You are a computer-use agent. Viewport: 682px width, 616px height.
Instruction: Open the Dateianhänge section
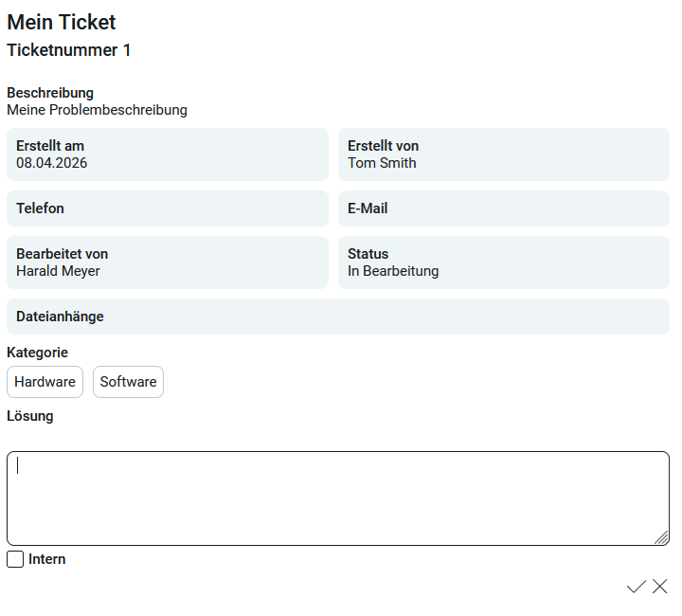pyautogui.click(x=338, y=317)
